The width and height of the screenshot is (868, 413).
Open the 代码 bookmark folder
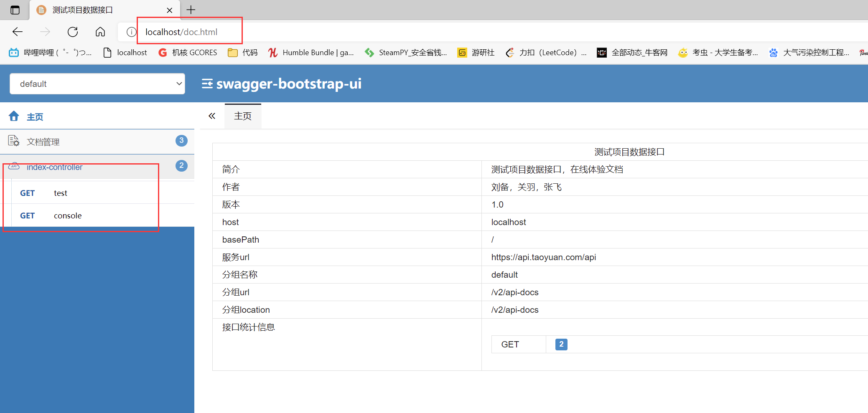coord(242,53)
